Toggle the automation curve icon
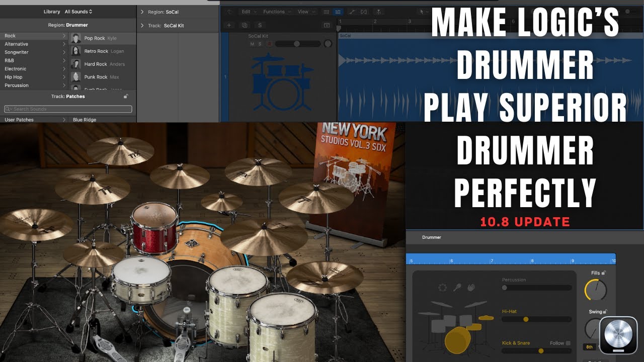The height and width of the screenshot is (362, 644). 352,12
